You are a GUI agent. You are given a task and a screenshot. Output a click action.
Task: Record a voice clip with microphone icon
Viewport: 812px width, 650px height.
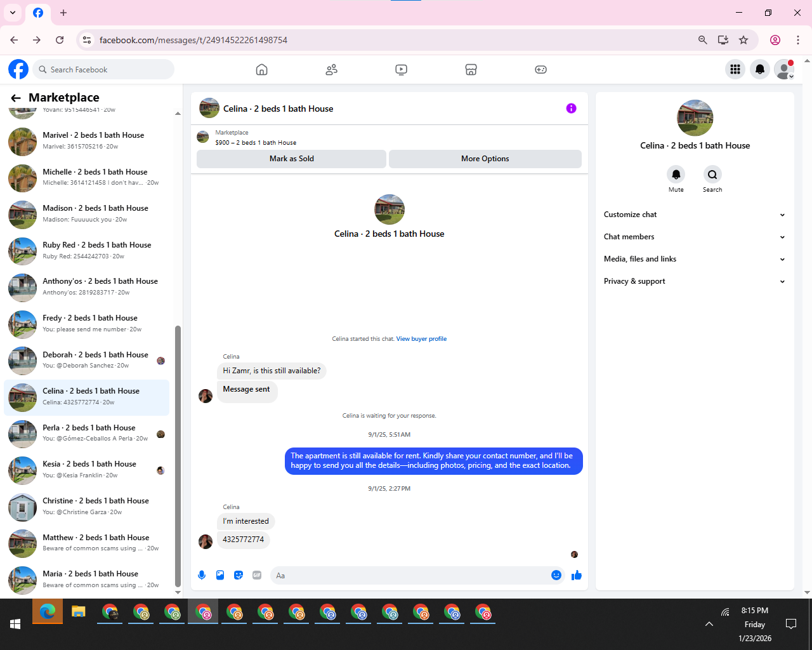tap(202, 575)
